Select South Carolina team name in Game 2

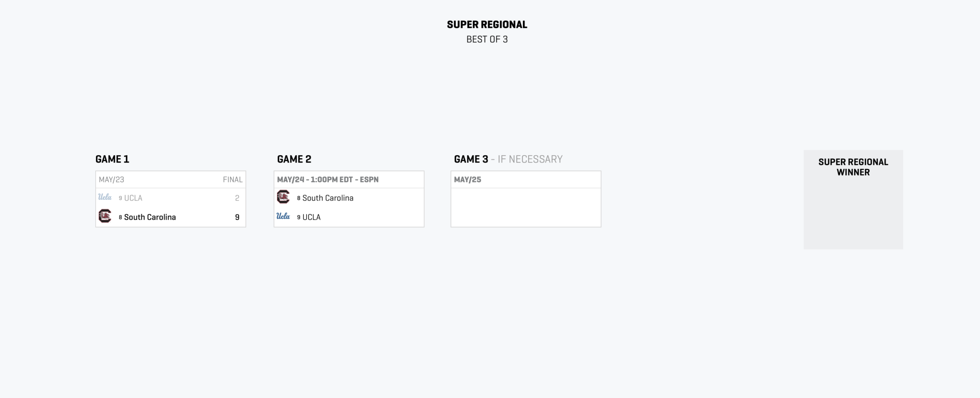pos(328,198)
